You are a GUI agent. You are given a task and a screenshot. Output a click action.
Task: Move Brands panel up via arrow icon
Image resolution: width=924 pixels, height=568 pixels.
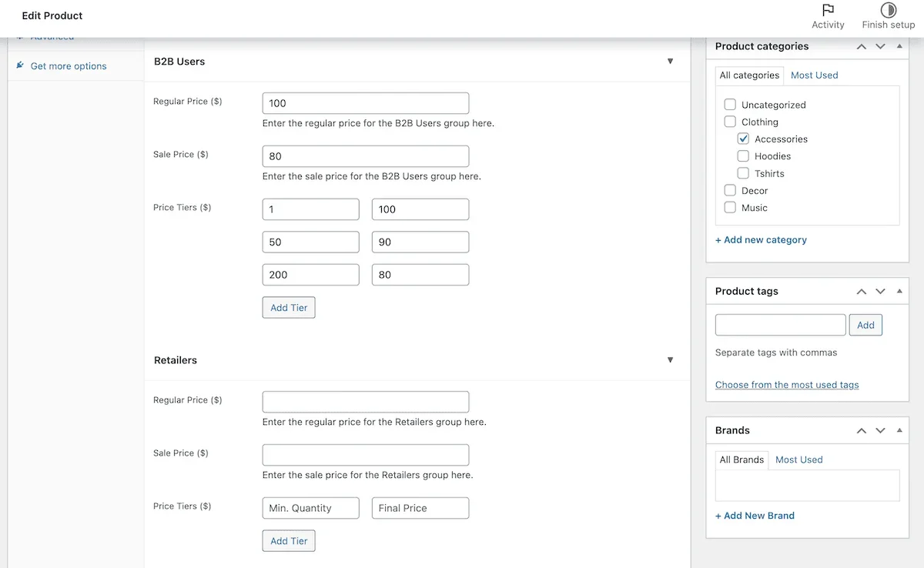[x=861, y=430]
